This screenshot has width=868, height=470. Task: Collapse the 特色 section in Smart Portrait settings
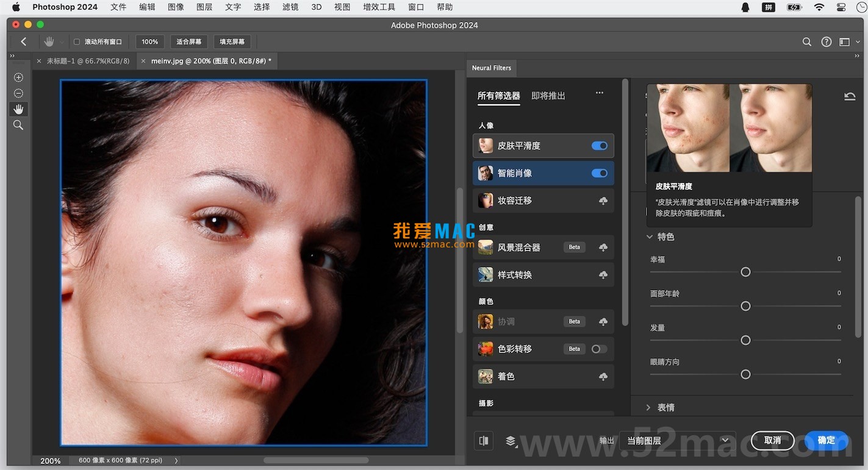point(649,237)
